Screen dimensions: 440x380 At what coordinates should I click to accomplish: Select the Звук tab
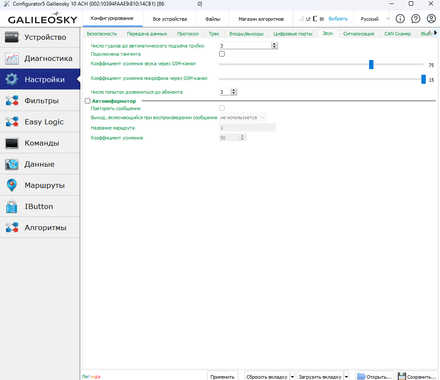328,33
